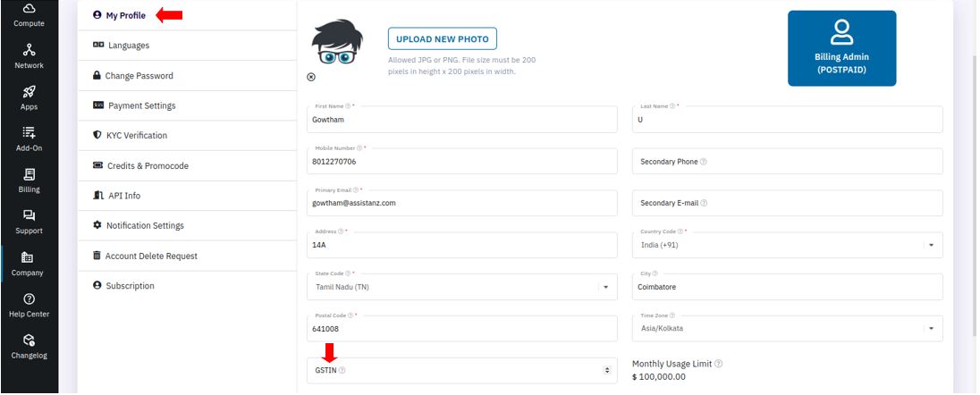
Task: Click the Upload New Photo button
Action: (x=443, y=38)
